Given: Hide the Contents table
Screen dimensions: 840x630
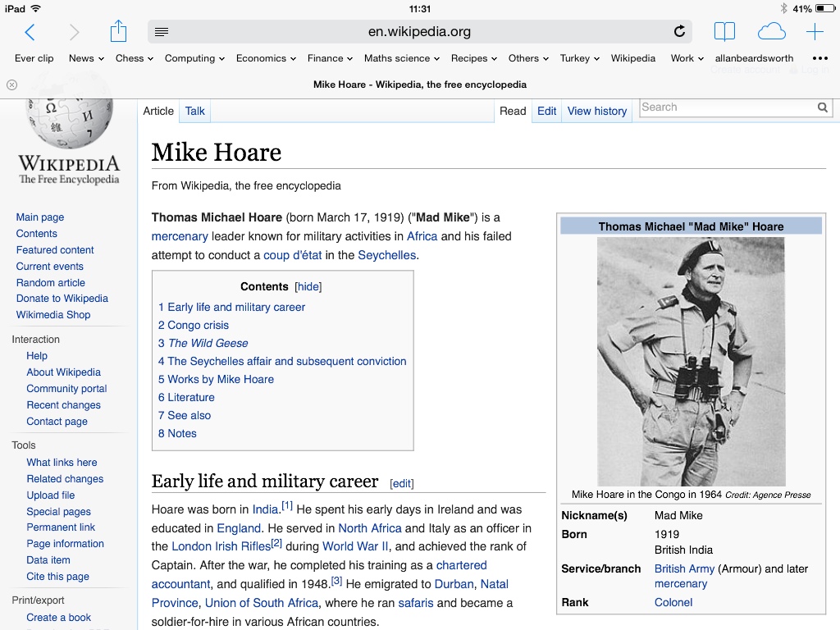Looking at the screenshot, I should pos(308,287).
